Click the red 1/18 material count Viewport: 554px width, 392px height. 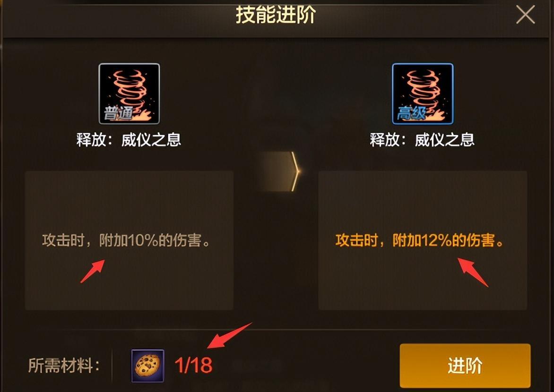tap(193, 366)
